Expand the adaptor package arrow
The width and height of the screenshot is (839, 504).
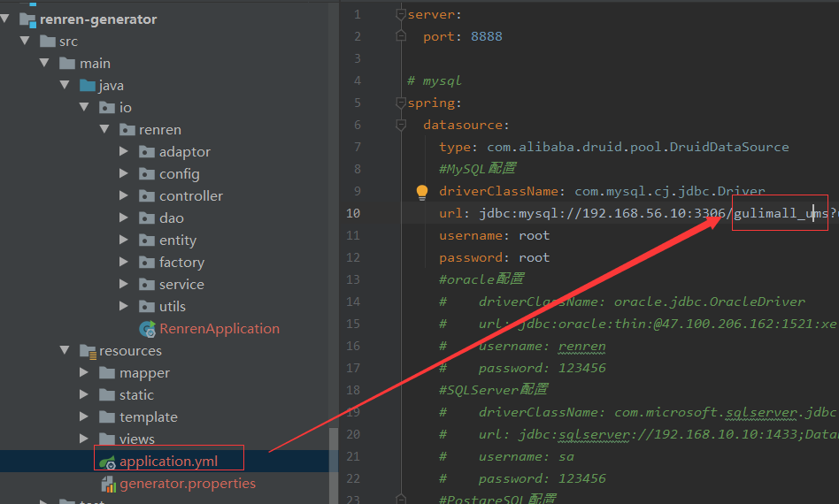pyautogui.click(x=124, y=151)
